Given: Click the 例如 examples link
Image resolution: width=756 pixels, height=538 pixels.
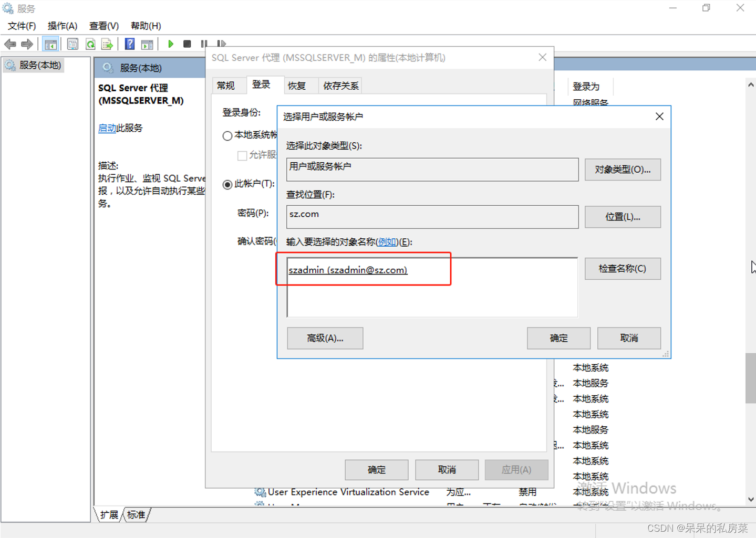Looking at the screenshot, I should [x=387, y=242].
